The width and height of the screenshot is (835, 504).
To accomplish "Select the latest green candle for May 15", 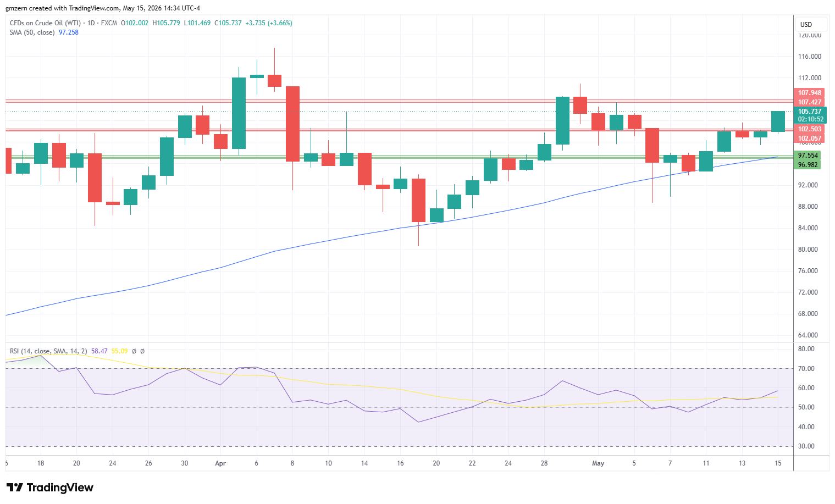I will [x=778, y=121].
